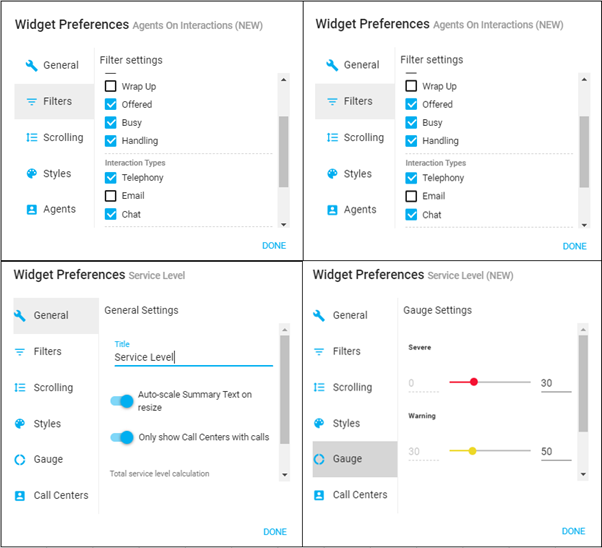Click Call Centers icon in Gauge Settings dialog
Image resolution: width=602 pixels, height=548 pixels.
coord(319,495)
